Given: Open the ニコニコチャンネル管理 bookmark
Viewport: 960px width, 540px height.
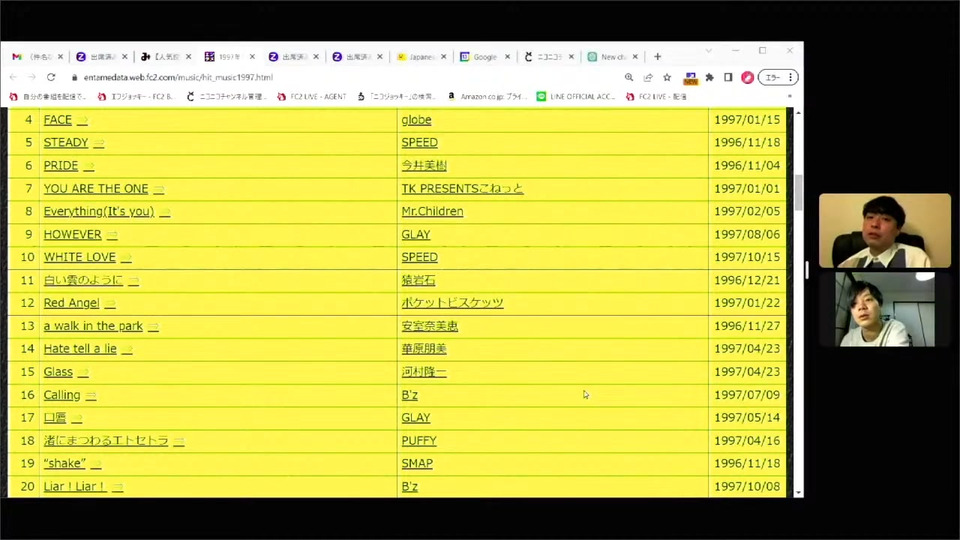Looking at the screenshot, I should tap(226, 97).
